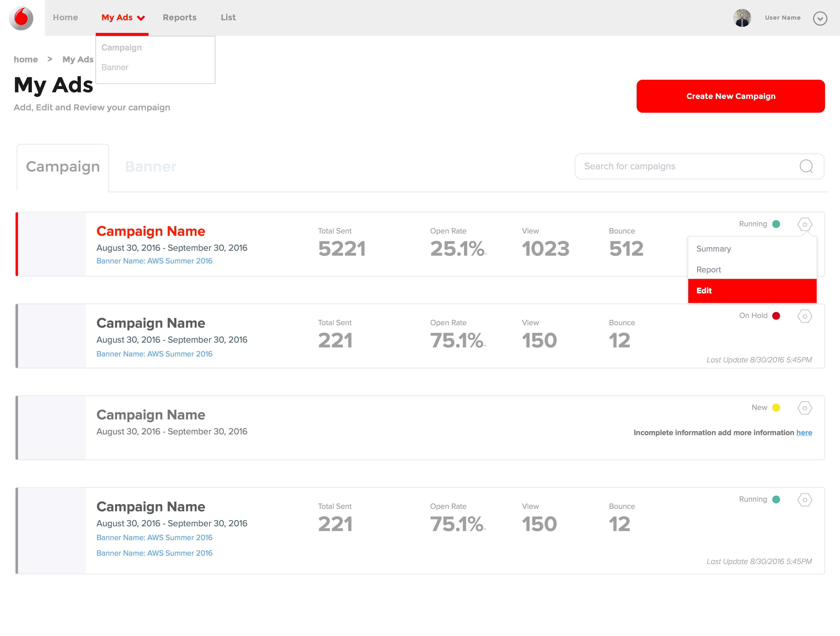Click the Vodafone logo
Screen dimensions: 840x636
tap(21, 18)
